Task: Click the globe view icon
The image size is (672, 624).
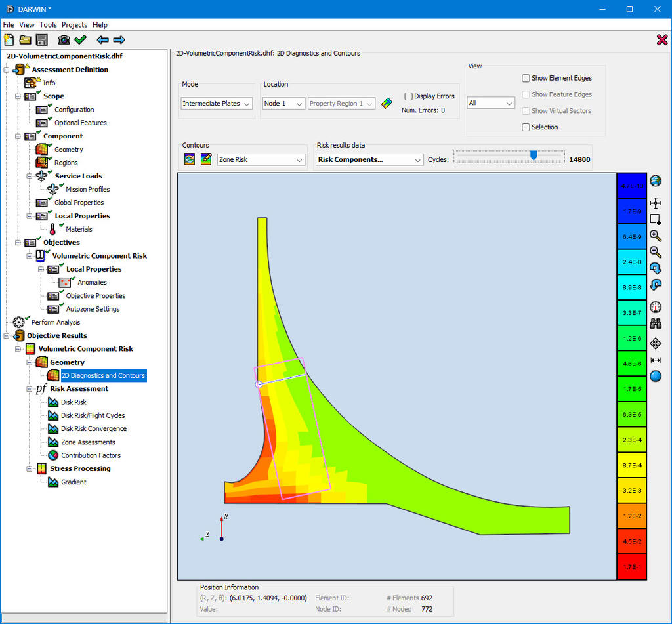Action: pyautogui.click(x=655, y=181)
